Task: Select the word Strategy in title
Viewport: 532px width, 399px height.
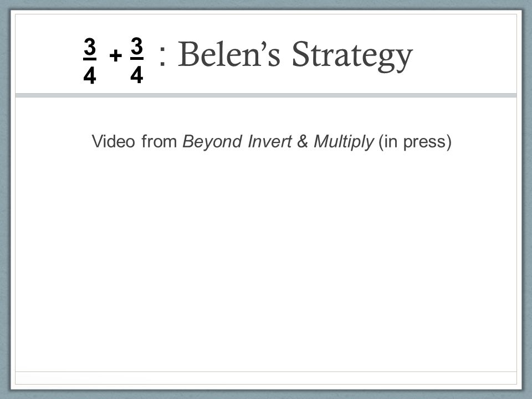Action: click(x=352, y=57)
